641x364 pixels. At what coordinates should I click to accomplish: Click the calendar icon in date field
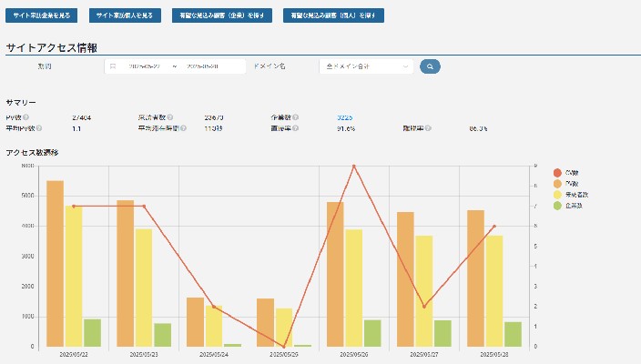click(113, 66)
